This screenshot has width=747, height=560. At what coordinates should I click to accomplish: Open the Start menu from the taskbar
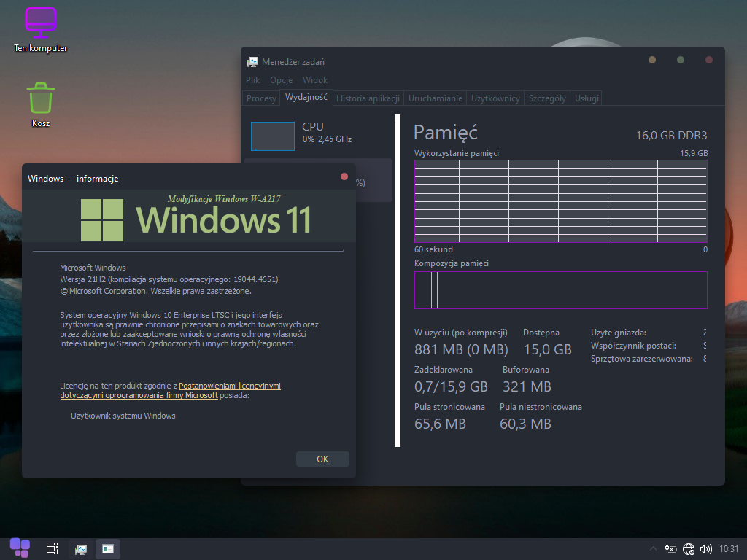tap(20, 548)
